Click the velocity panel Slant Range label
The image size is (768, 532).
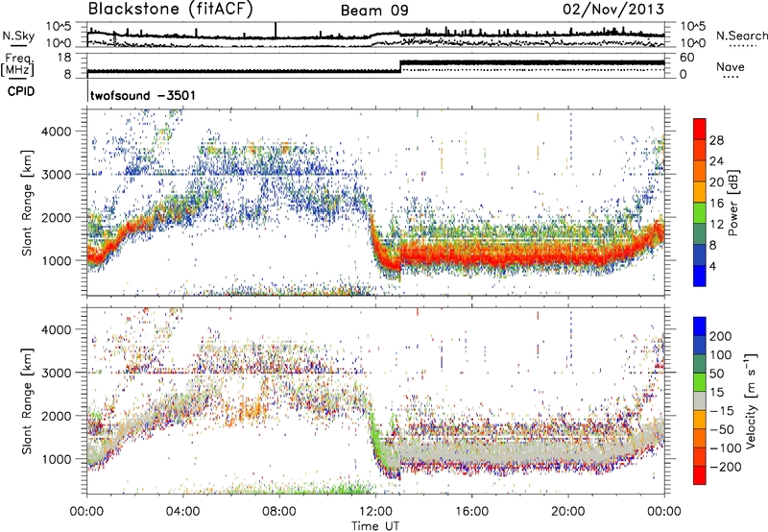coord(27,401)
